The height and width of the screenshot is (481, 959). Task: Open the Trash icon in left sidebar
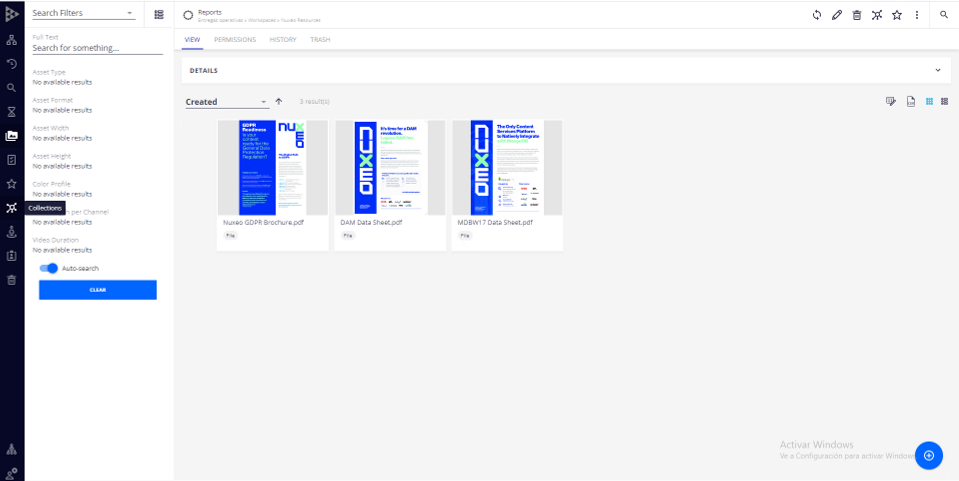11,280
